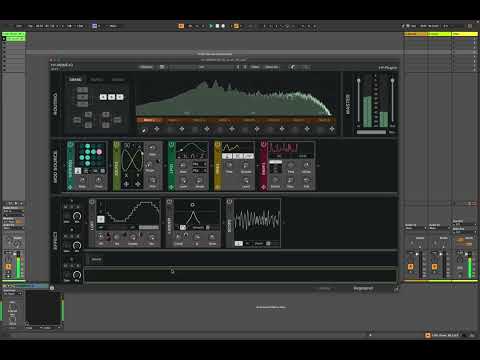This screenshot has height=360, width=480.
Task: Toggle the orange track activator on the leftmost Ableton track
Action: pyautogui.click(x=9, y=266)
